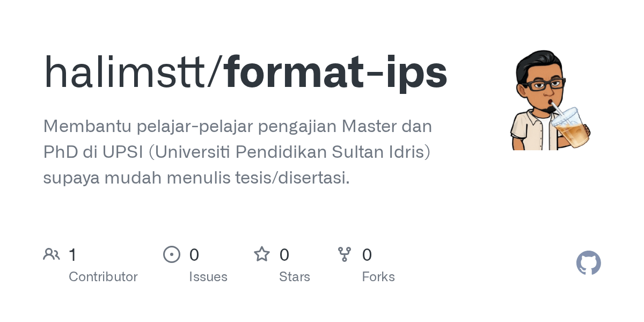Click the Contributor people icon
644x322 pixels.
pyautogui.click(x=52, y=254)
